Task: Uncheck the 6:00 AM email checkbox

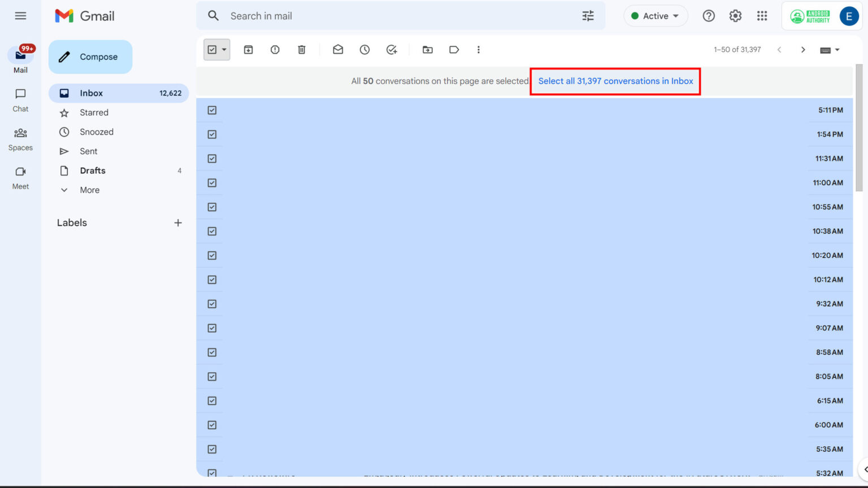Action: click(x=212, y=425)
